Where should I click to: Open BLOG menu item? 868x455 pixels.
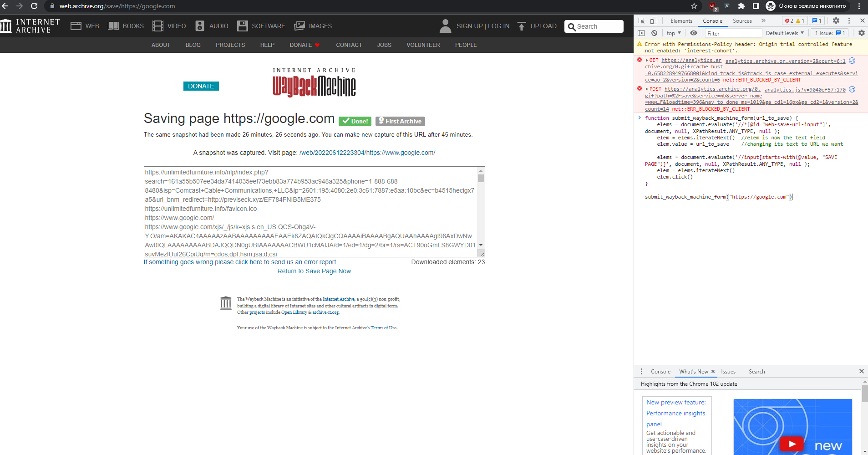pos(193,45)
